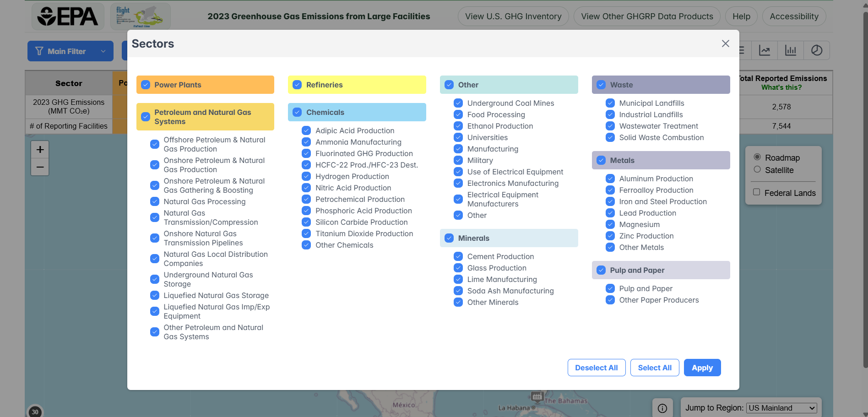Enable the Federal Lands overlay
Screen dimensions: 868x417
pyautogui.click(x=758, y=193)
